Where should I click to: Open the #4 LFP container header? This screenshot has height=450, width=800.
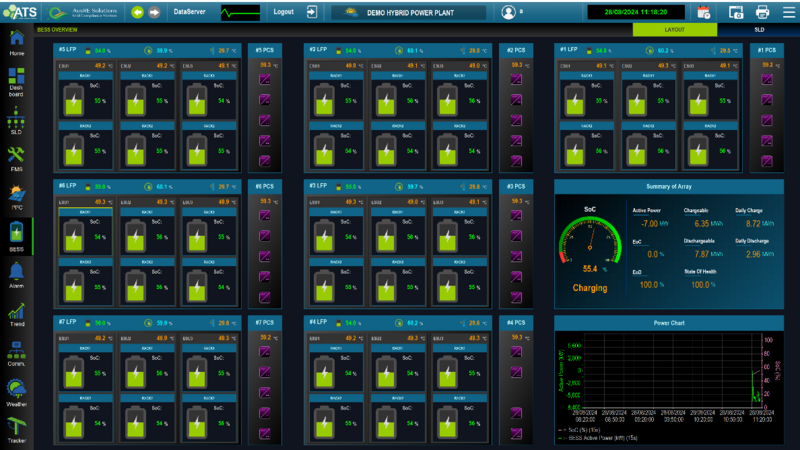pos(397,323)
